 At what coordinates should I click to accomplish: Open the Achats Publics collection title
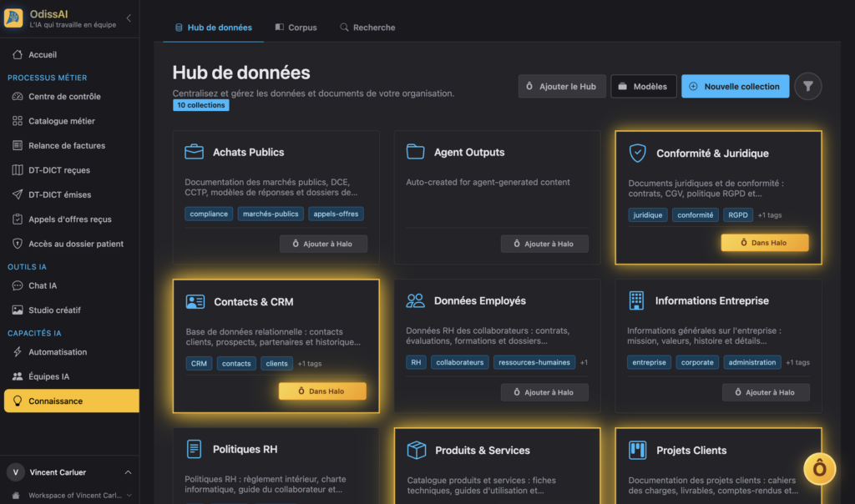(248, 152)
